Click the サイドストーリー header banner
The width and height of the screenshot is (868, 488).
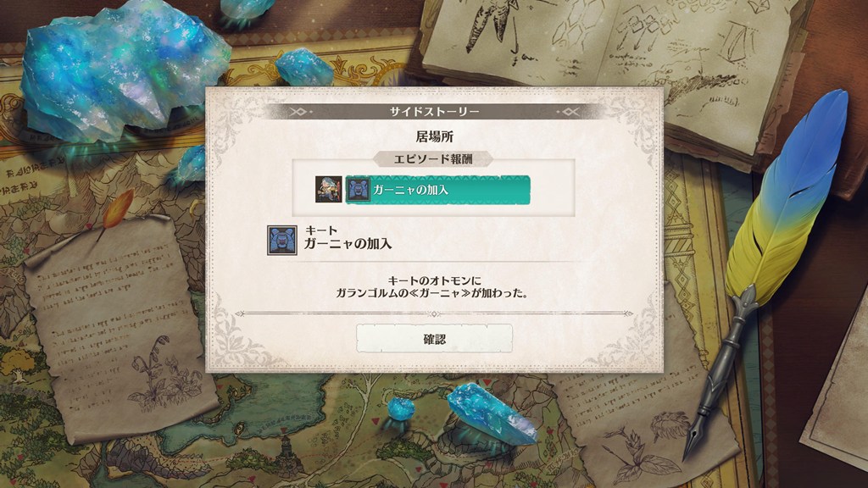[x=434, y=111]
